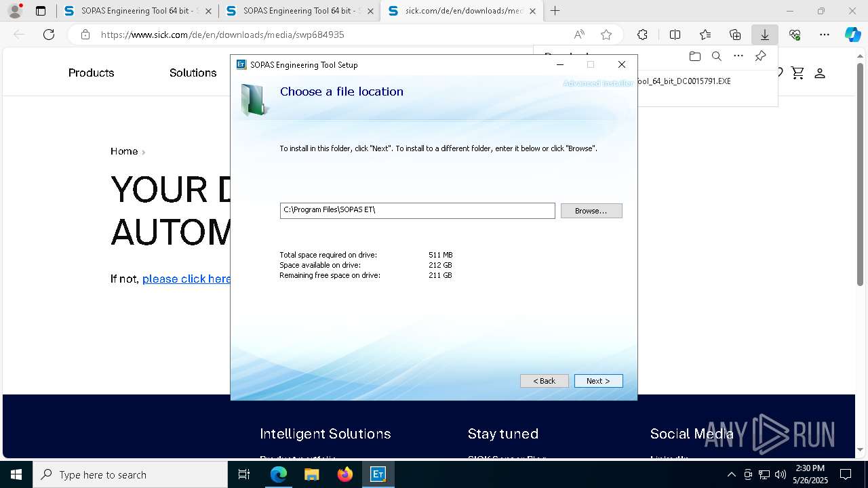Go Back in the setup wizard
The width and height of the screenshot is (868, 488).
tap(544, 381)
